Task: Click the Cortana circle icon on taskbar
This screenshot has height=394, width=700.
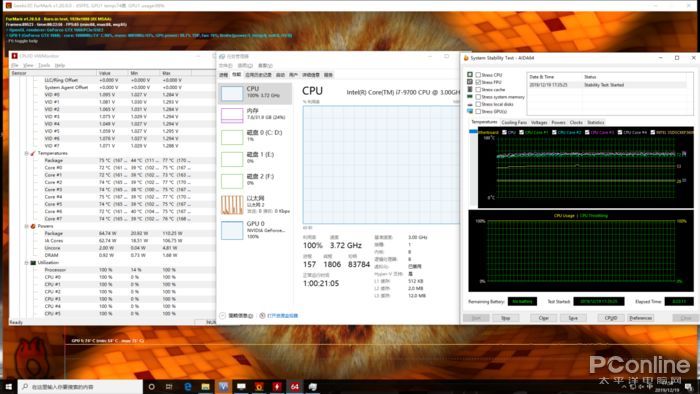Action: (x=151, y=386)
